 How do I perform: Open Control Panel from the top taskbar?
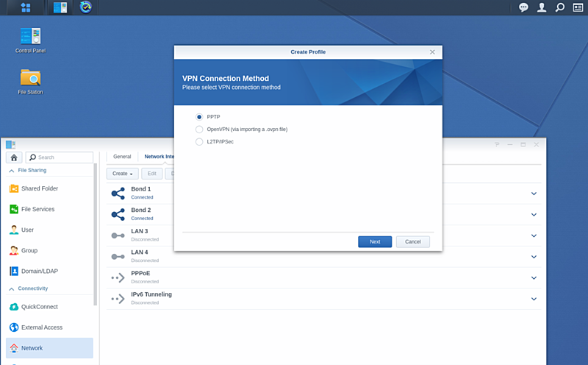(60, 7)
